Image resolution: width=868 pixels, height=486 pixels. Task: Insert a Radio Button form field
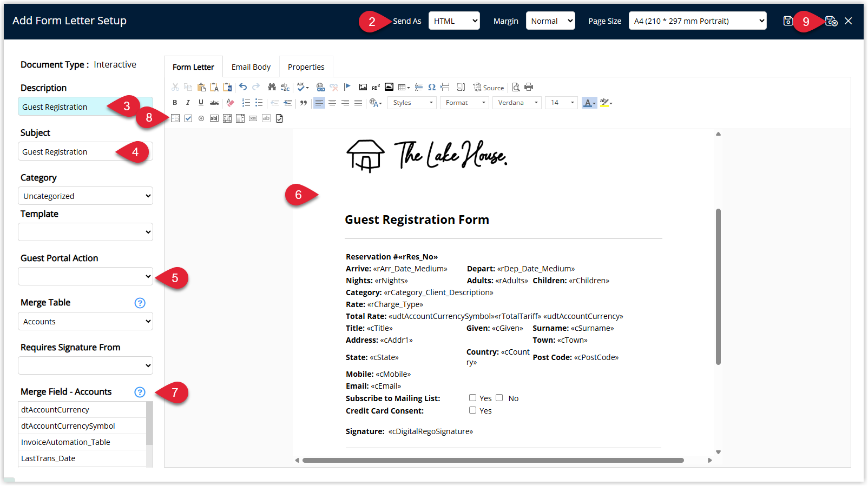click(201, 118)
